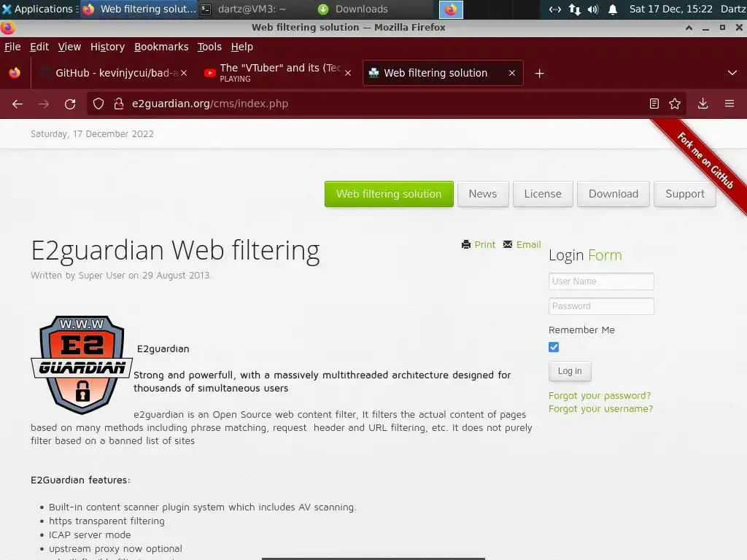Screen dimensions: 747x560
Task: Click Forgot your username link
Action: (600, 409)
